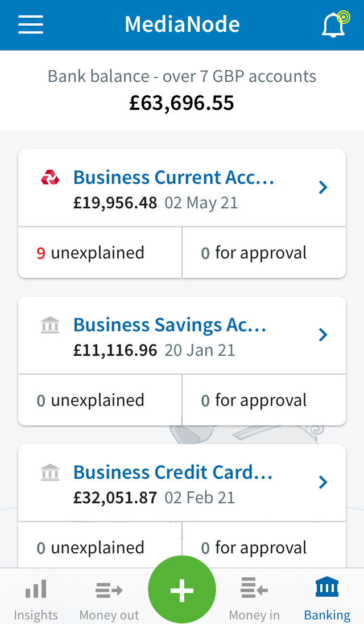This screenshot has width=364, height=624.
Task: Expand Business Savings Account via chevron
Action: tap(323, 335)
